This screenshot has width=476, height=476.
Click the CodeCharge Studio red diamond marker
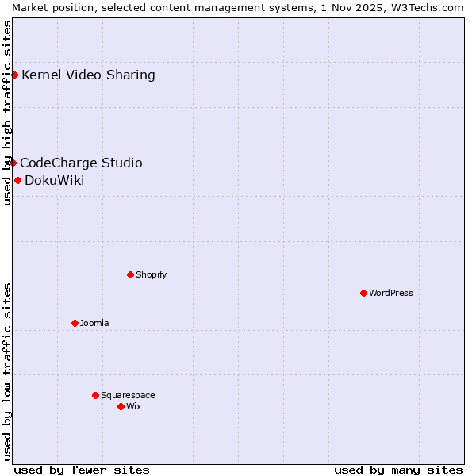(13, 163)
